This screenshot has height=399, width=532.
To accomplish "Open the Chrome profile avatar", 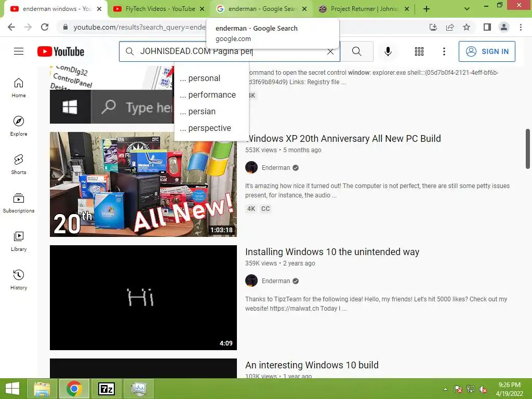I will coord(504,27).
